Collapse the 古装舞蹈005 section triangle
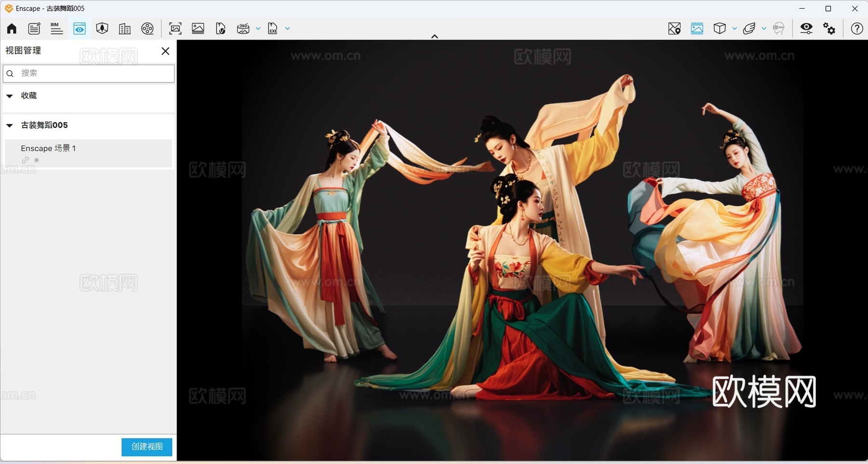 pyautogui.click(x=10, y=125)
